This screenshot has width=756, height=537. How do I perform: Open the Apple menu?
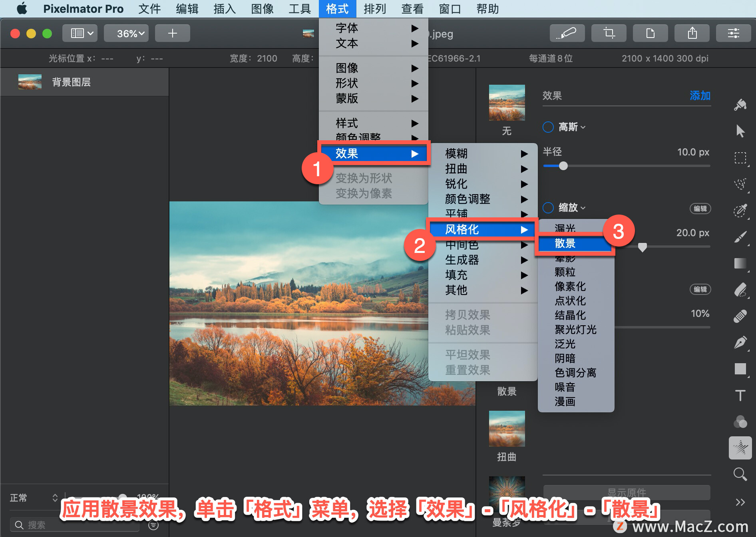tap(22, 8)
